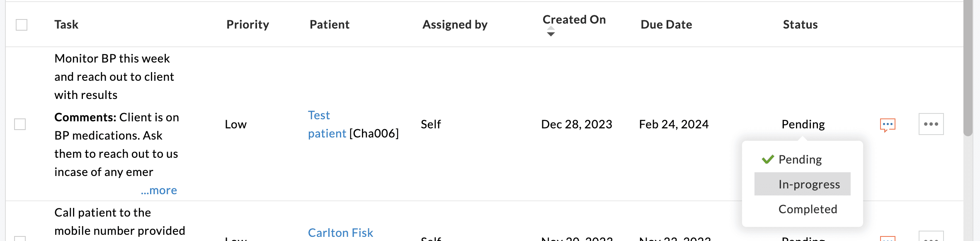Click the Task column header

[65, 24]
